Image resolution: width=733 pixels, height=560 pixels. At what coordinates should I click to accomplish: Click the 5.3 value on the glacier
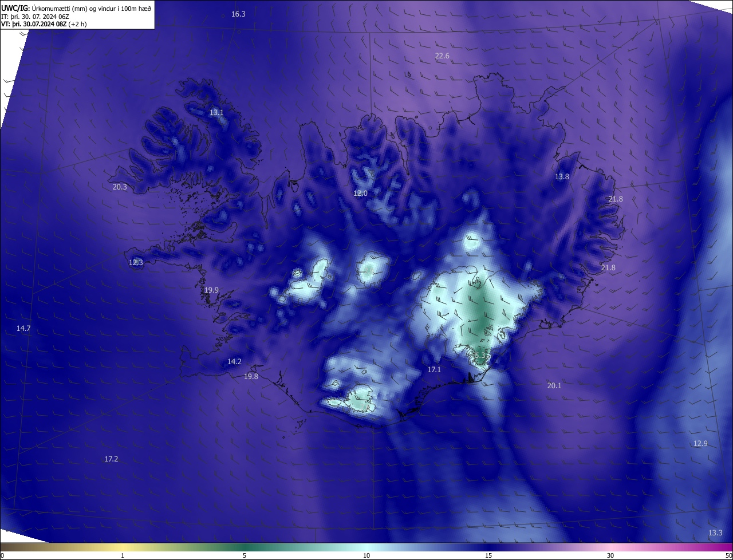pos(480,356)
